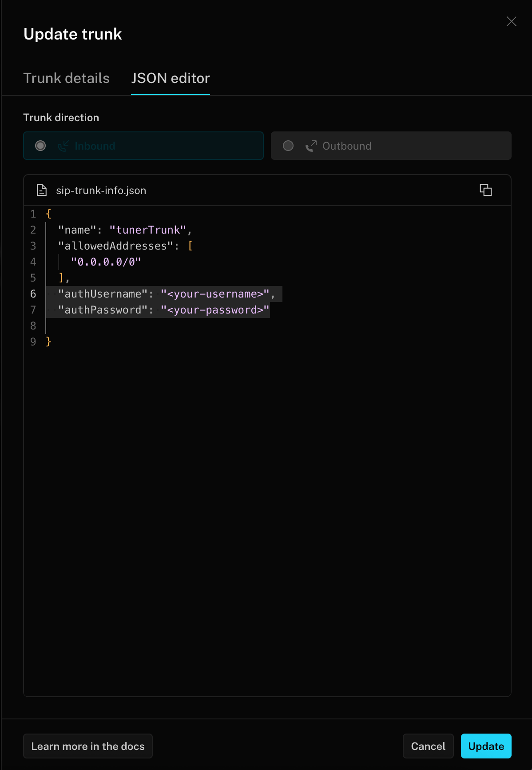
Task: Open the JSON editor tab
Action: tap(171, 78)
